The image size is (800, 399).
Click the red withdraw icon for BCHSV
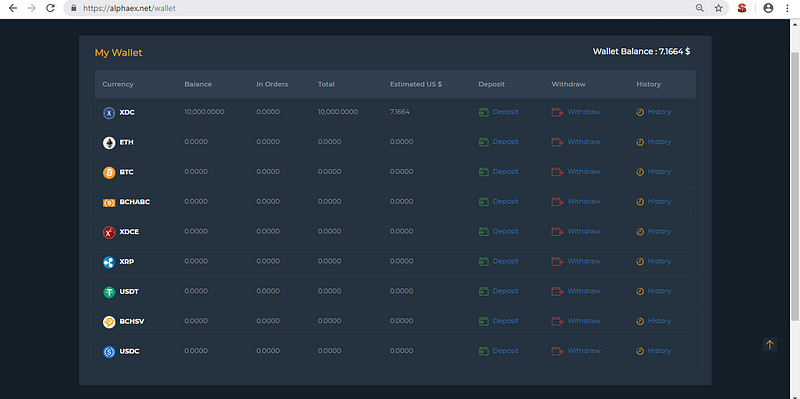[x=557, y=321]
